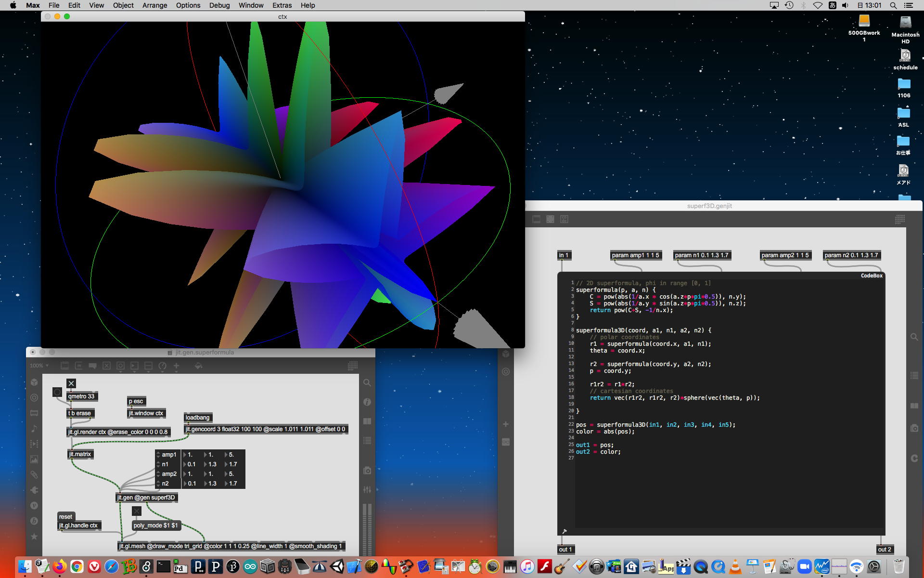
Task: Open the Arrange menu
Action: [x=154, y=5]
